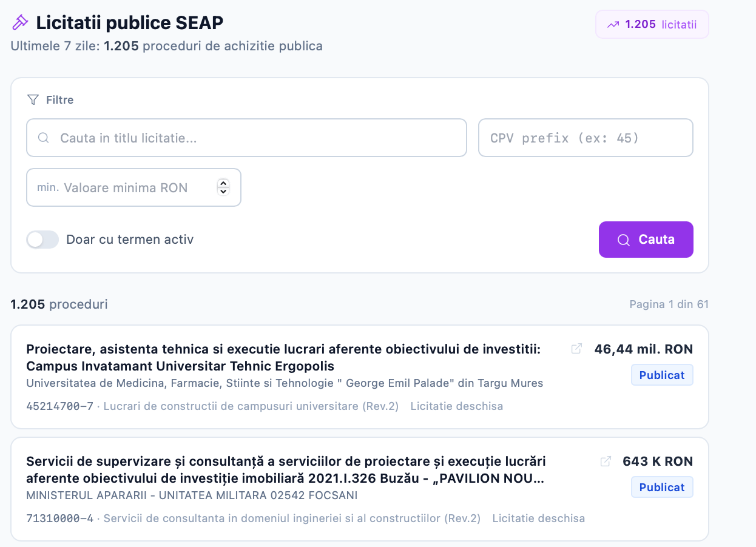
Task: Decrease Valoare minima RON with down arrow
Action: point(223,192)
